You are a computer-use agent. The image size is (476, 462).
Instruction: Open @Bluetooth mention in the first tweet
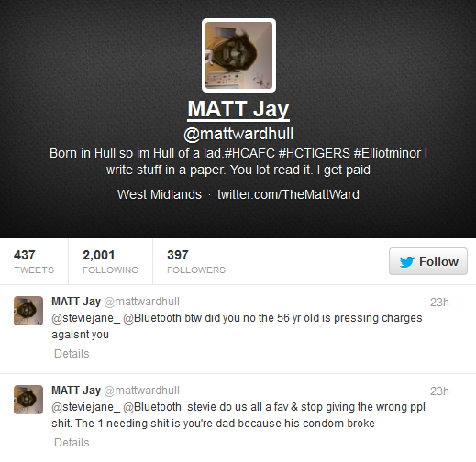coord(152,318)
